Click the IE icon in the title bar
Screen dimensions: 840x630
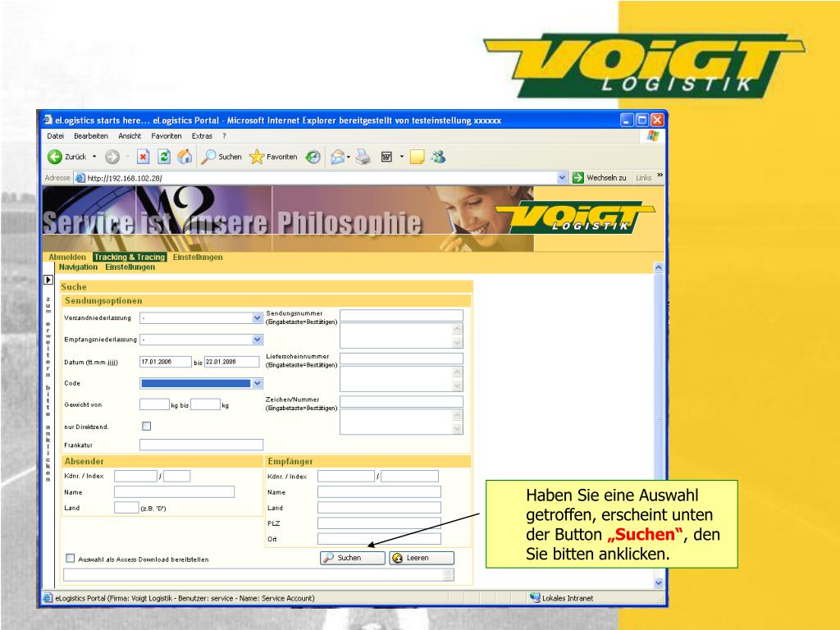48,120
